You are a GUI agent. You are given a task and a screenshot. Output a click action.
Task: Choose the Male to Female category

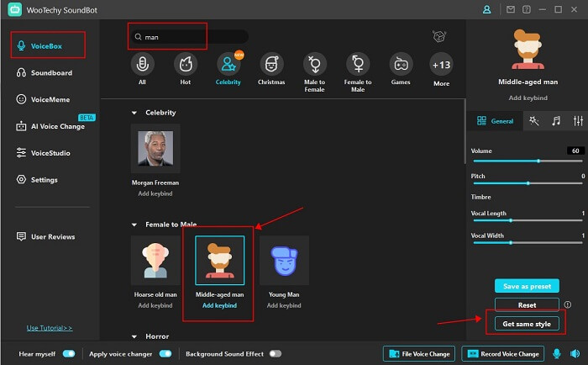(314, 66)
